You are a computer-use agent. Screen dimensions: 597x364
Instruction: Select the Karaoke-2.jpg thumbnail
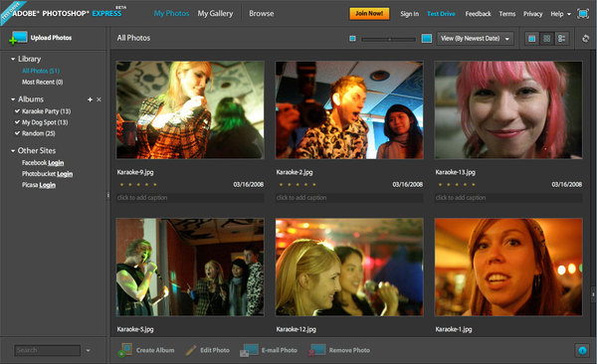(349, 110)
